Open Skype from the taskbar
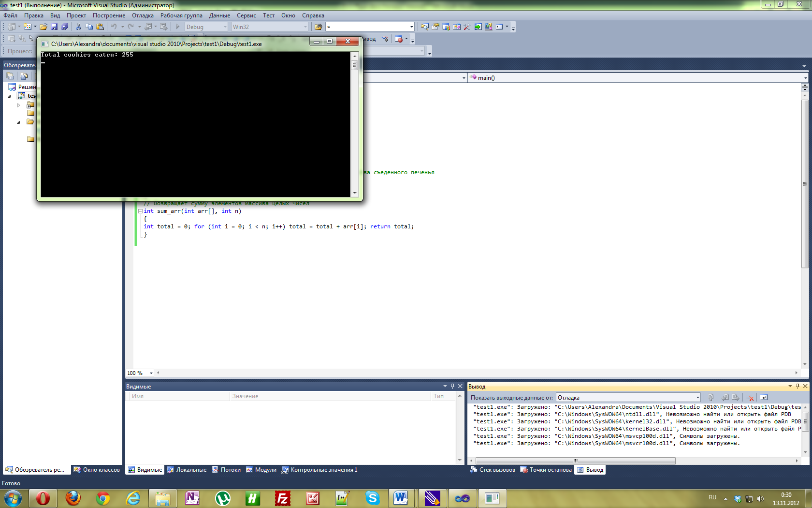This screenshot has height=508, width=812. pyautogui.click(x=373, y=498)
